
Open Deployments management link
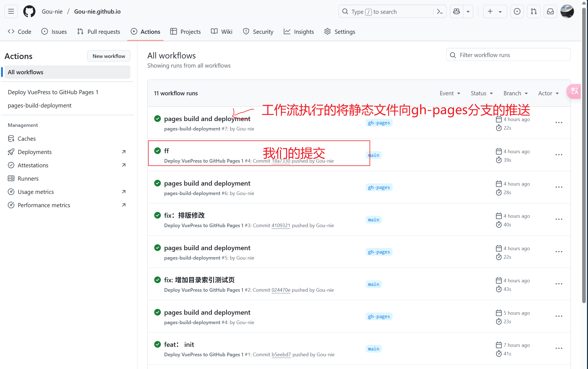pyautogui.click(x=67, y=152)
